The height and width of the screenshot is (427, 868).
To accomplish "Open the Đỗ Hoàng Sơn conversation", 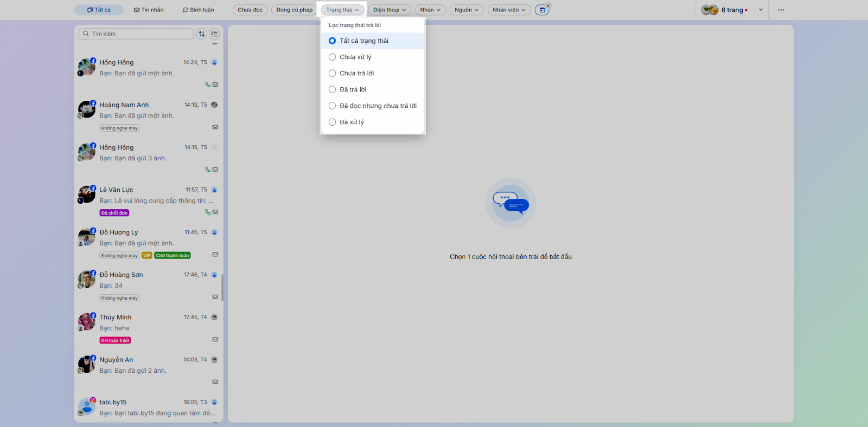I will coord(148,285).
